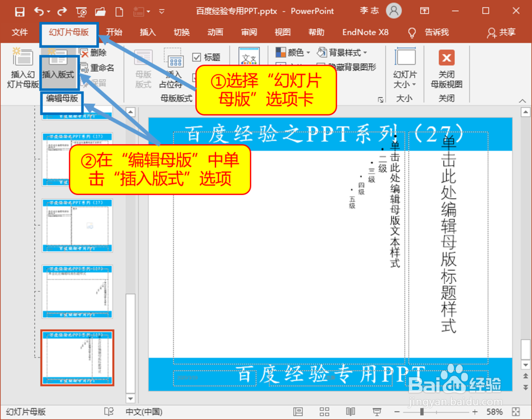Open the 视图 ribbon tab
Image resolution: width=532 pixels, height=420 pixels.
282,32
